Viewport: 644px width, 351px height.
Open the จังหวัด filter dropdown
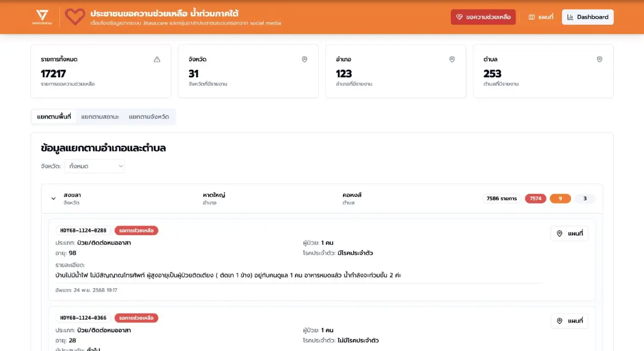coord(94,166)
